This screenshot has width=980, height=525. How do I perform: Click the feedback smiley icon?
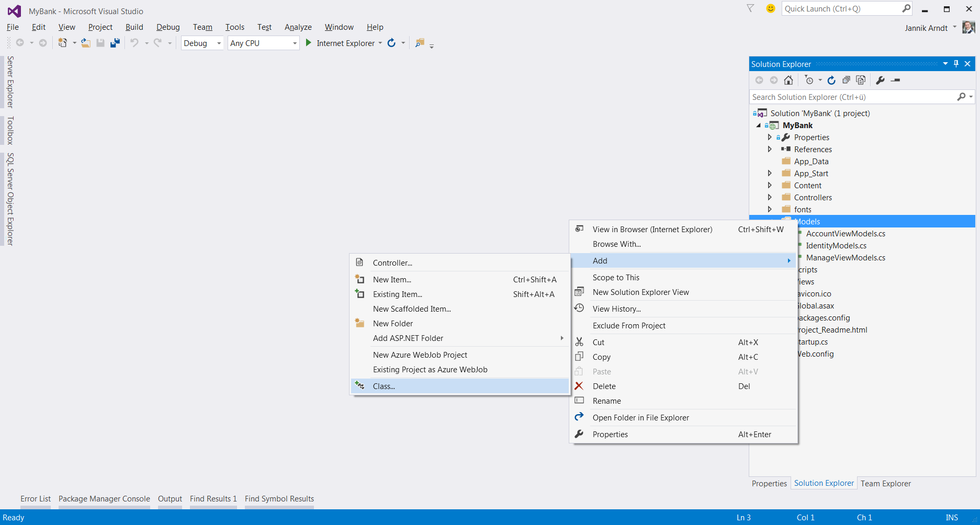(770, 8)
